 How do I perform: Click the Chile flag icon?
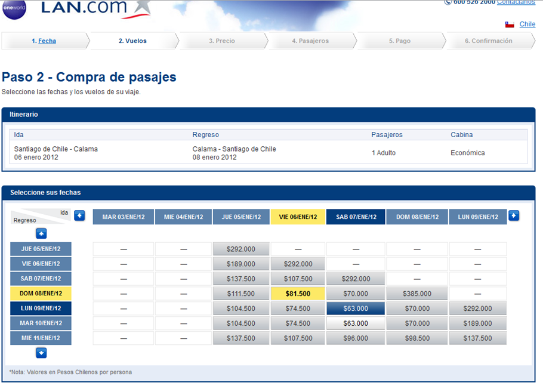pyautogui.click(x=510, y=24)
